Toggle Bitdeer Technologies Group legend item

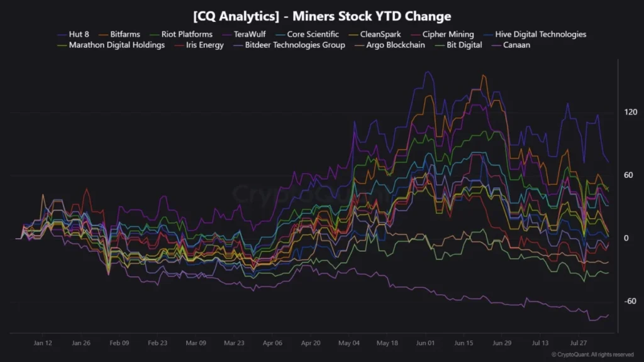click(x=289, y=45)
